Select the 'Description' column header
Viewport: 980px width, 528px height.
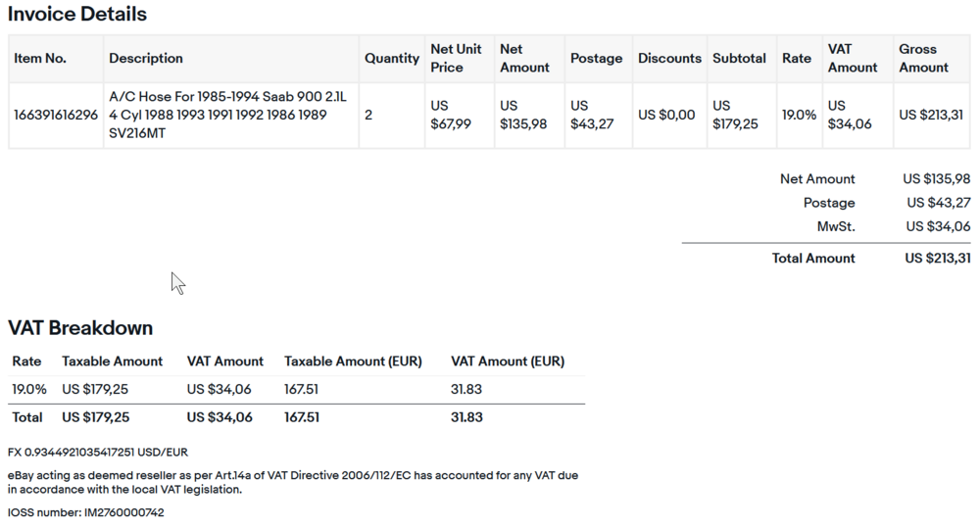click(x=146, y=58)
